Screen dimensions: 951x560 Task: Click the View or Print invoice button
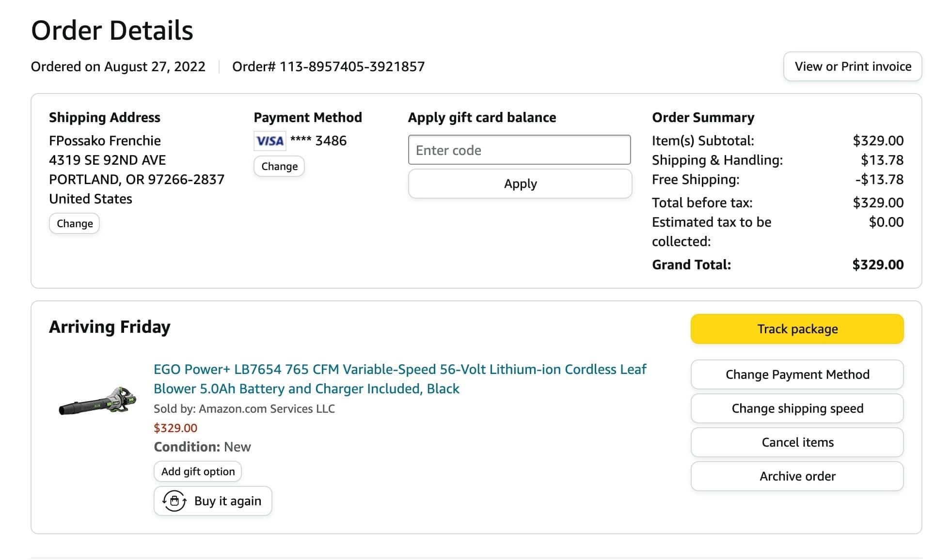[x=852, y=66]
